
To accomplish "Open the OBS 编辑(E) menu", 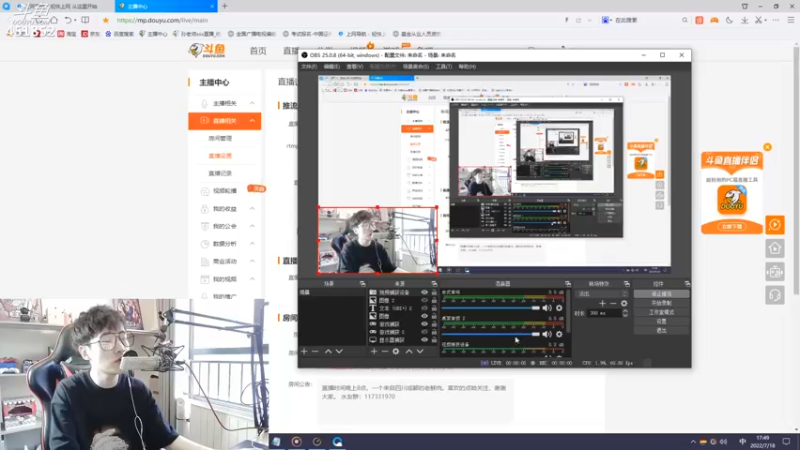I will pyautogui.click(x=331, y=67).
